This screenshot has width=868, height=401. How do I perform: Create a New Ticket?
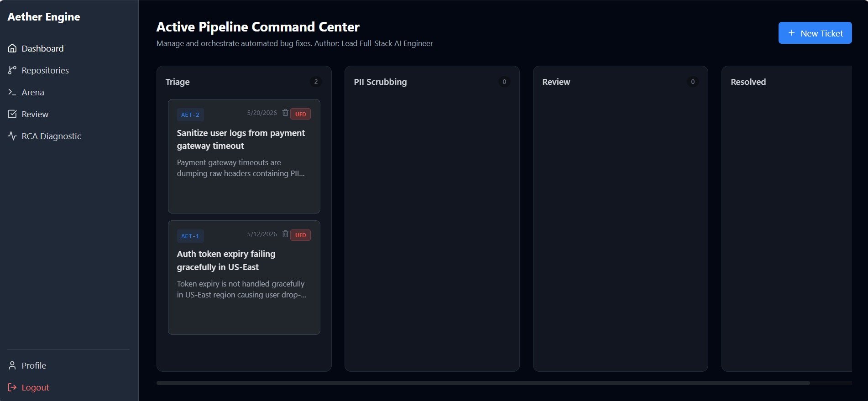tap(815, 33)
